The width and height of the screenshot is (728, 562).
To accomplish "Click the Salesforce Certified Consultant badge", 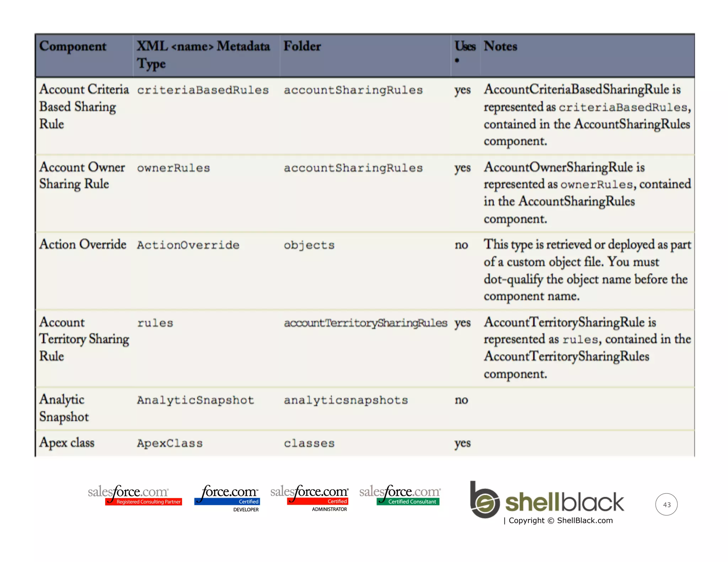I will [400, 495].
